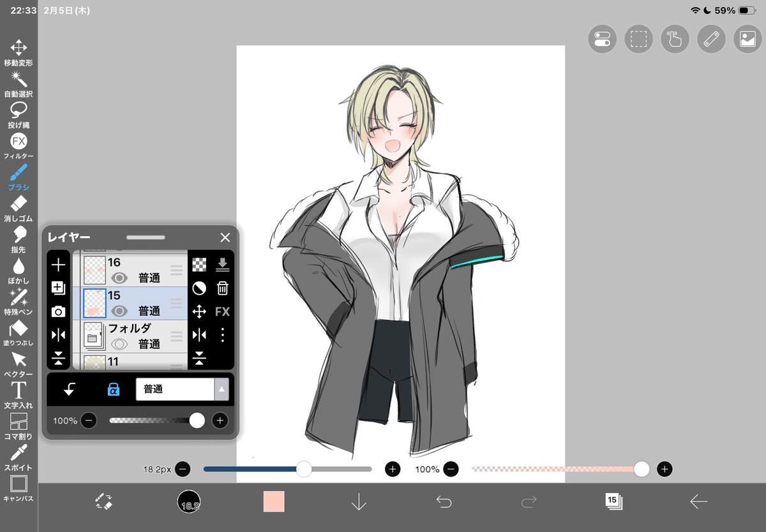Increase brush opacity with plus button
This screenshot has width=766, height=532.
(x=665, y=469)
